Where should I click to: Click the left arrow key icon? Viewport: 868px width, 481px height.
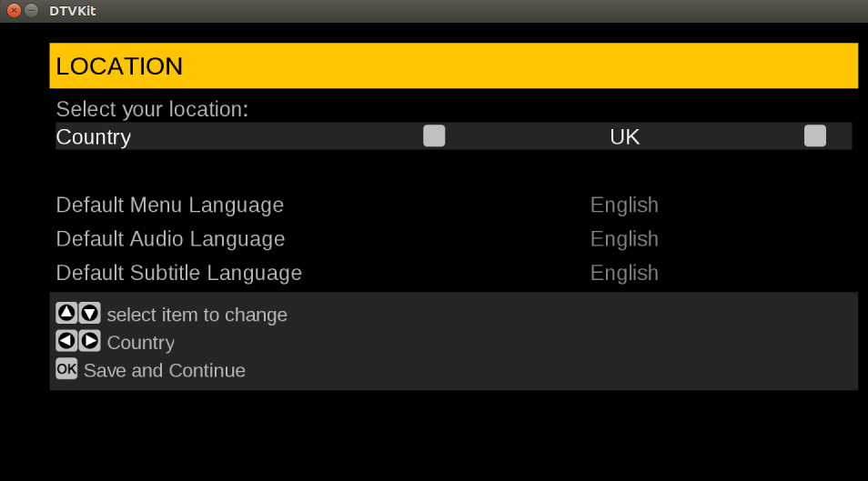[67, 342]
